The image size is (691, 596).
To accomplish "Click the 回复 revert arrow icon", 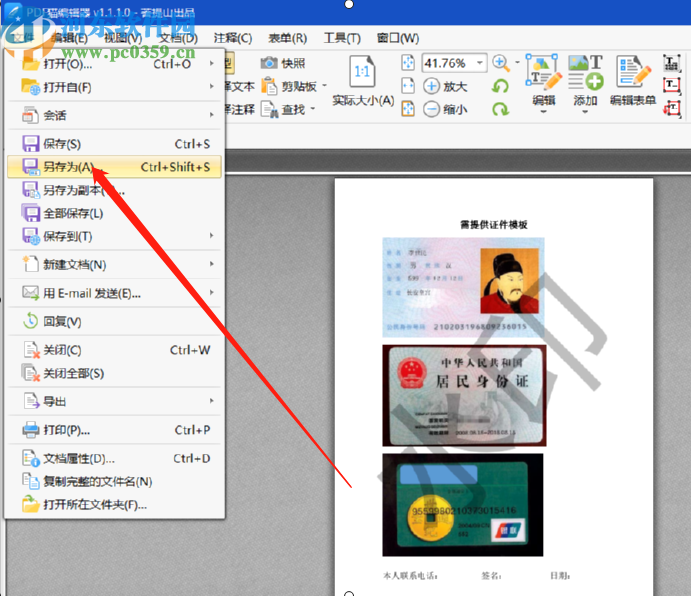I will (31, 321).
